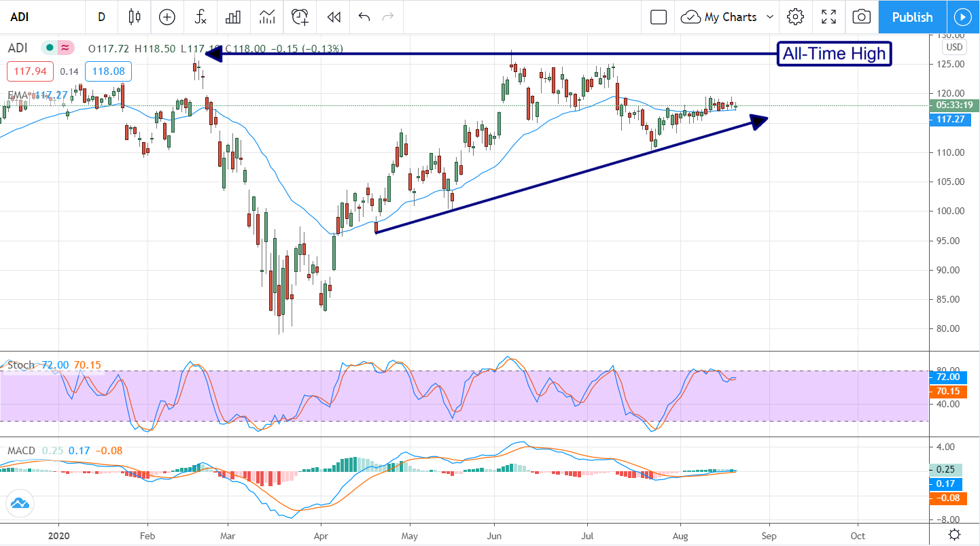Viewport: 980px width, 546px height.
Task: Start Bar Replay with the rewind icon
Action: click(334, 17)
